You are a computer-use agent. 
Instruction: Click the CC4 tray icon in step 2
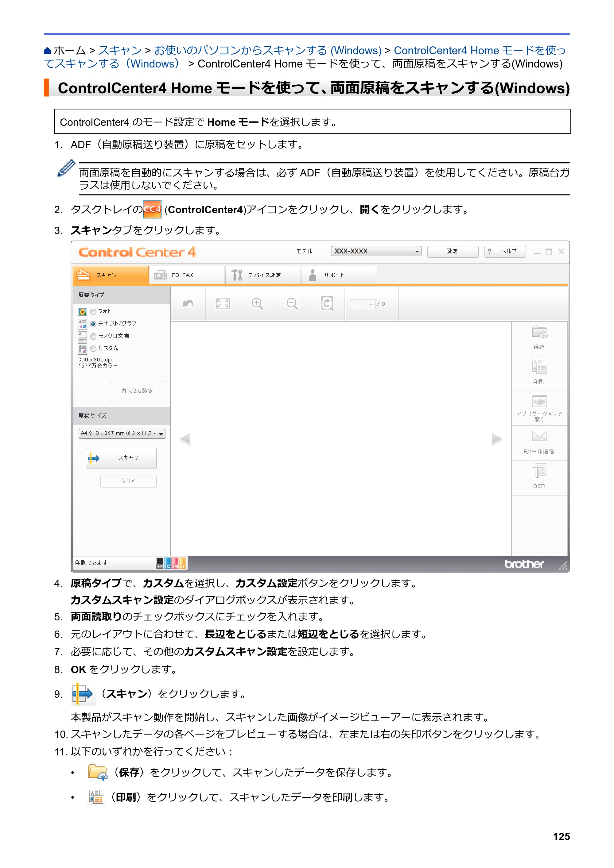[x=152, y=210]
